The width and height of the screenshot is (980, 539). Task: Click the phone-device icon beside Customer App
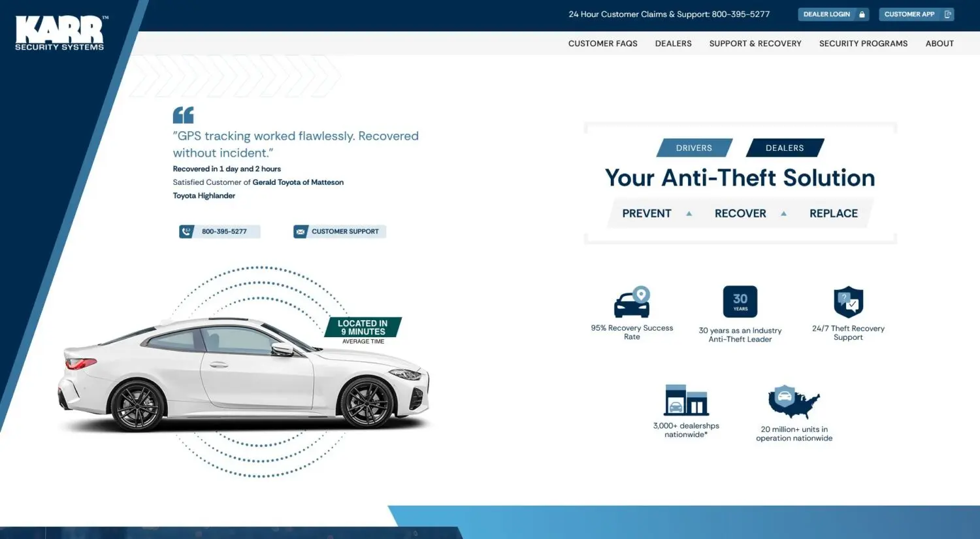(947, 14)
